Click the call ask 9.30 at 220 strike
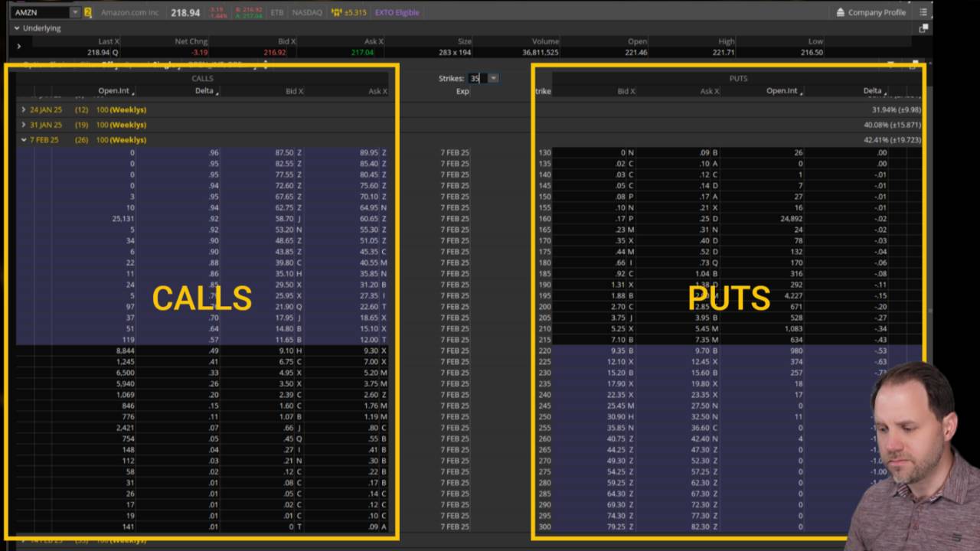 click(371, 351)
